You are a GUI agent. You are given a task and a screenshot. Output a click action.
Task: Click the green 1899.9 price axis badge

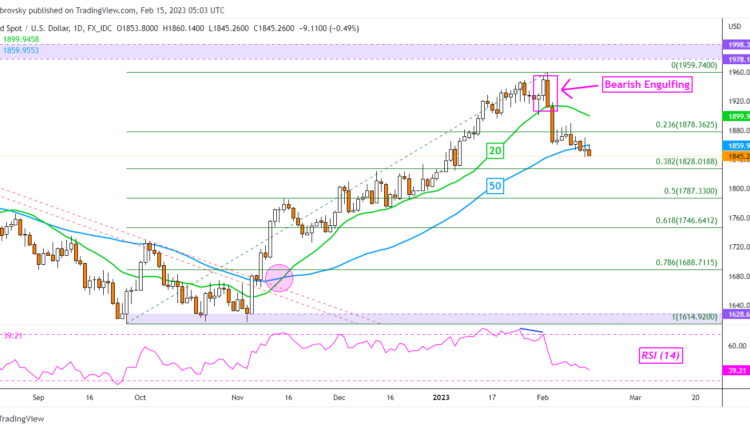tap(736, 115)
